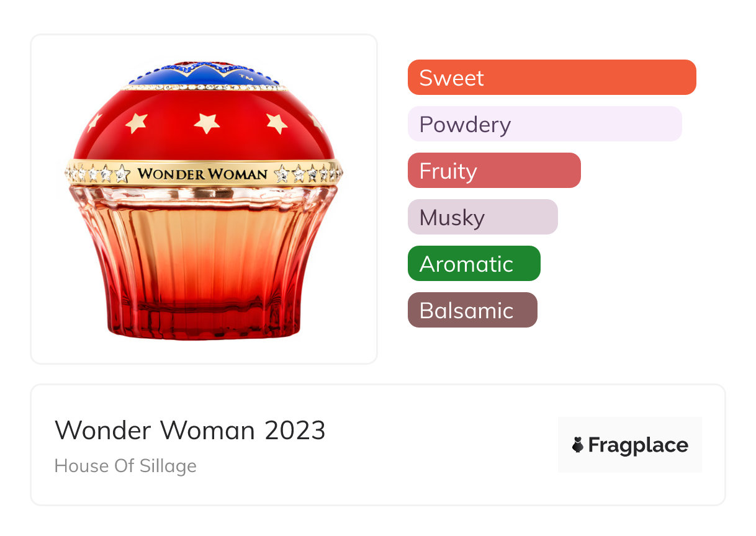Image resolution: width=756 pixels, height=536 pixels.
Task: Click the Fragplace wordmark text
Action: (638, 445)
